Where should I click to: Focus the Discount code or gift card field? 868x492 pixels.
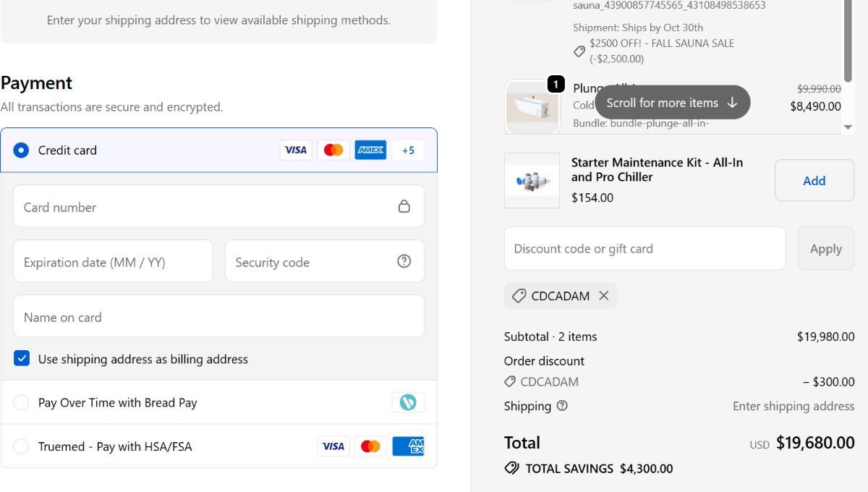(644, 249)
